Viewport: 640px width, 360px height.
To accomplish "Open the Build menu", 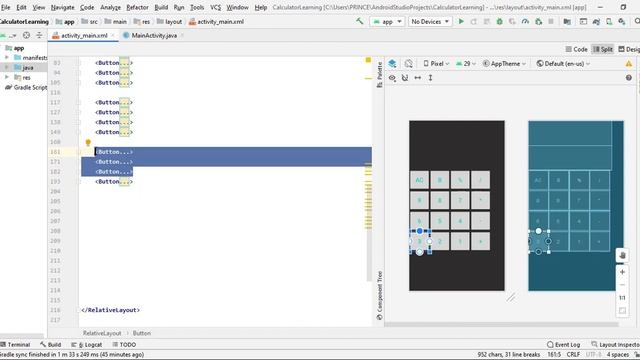I will pyautogui.click(x=161, y=7).
